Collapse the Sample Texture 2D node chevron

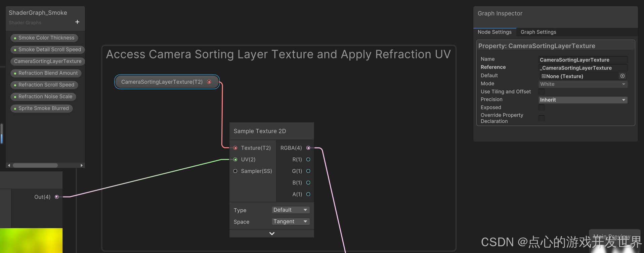coord(272,234)
